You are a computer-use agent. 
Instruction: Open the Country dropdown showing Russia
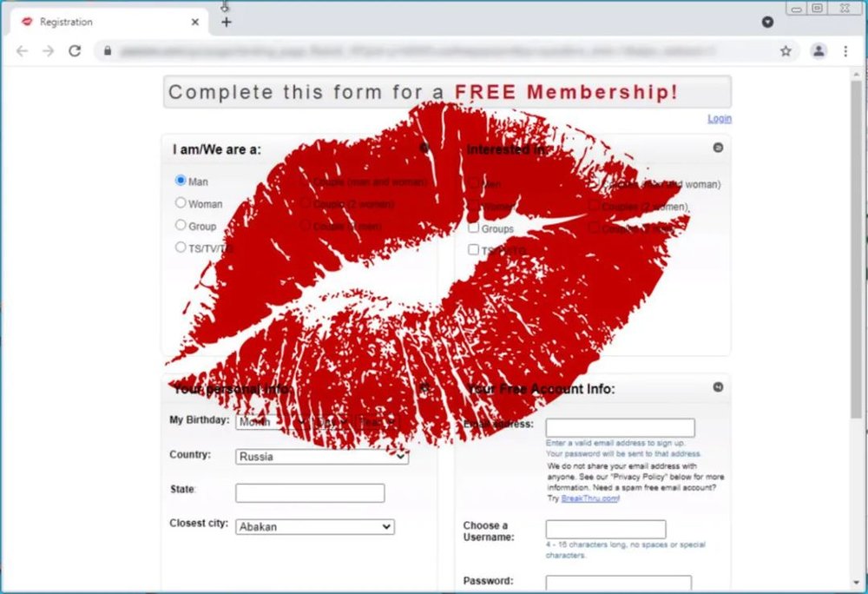tap(322, 457)
